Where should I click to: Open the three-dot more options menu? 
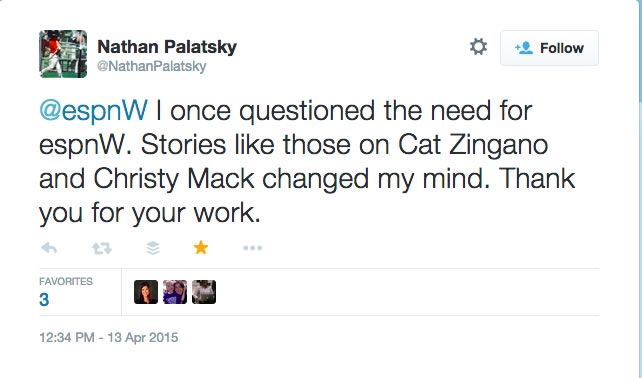[x=253, y=248]
